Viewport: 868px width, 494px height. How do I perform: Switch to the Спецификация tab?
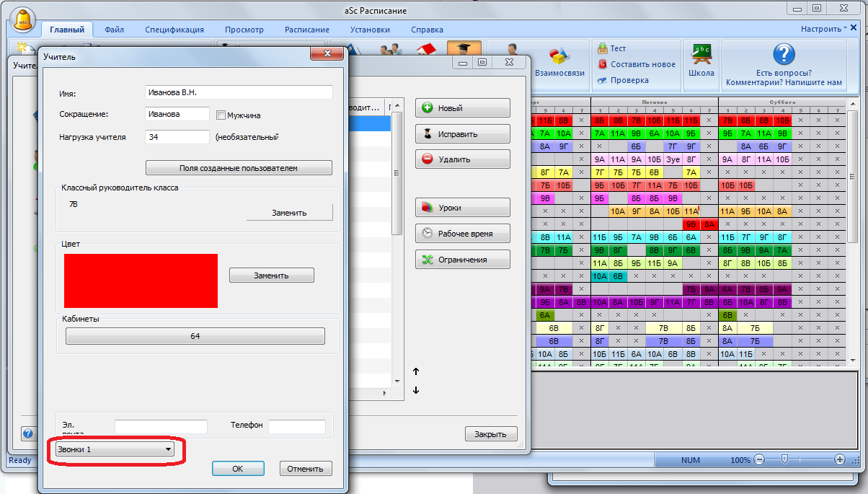coord(174,30)
